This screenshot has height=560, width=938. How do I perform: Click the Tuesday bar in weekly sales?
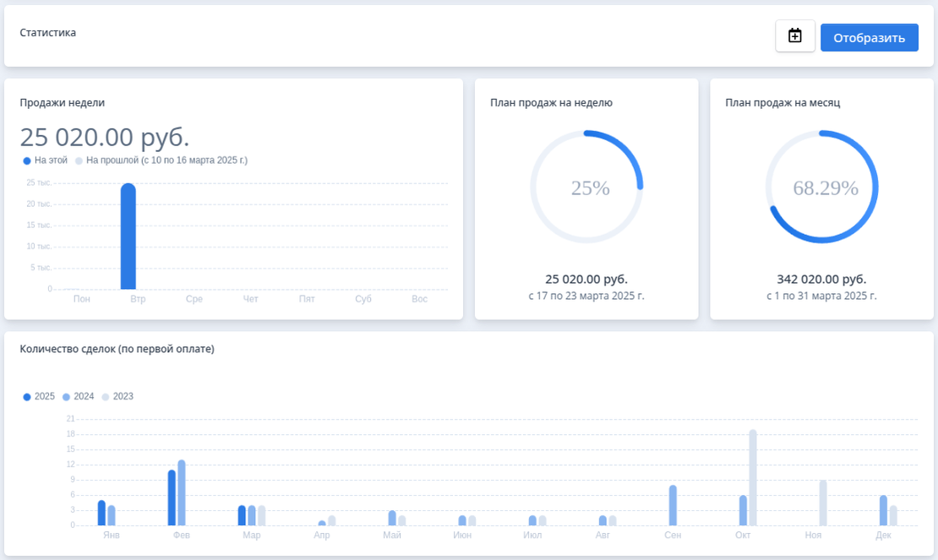[x=128, y=237]
